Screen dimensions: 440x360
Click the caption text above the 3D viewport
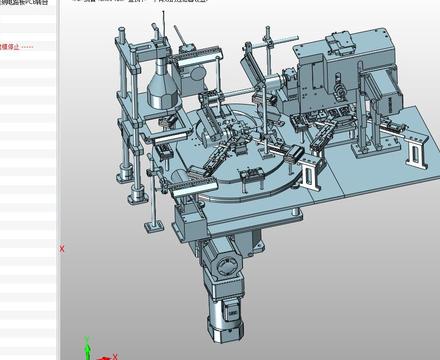point(140,1)
